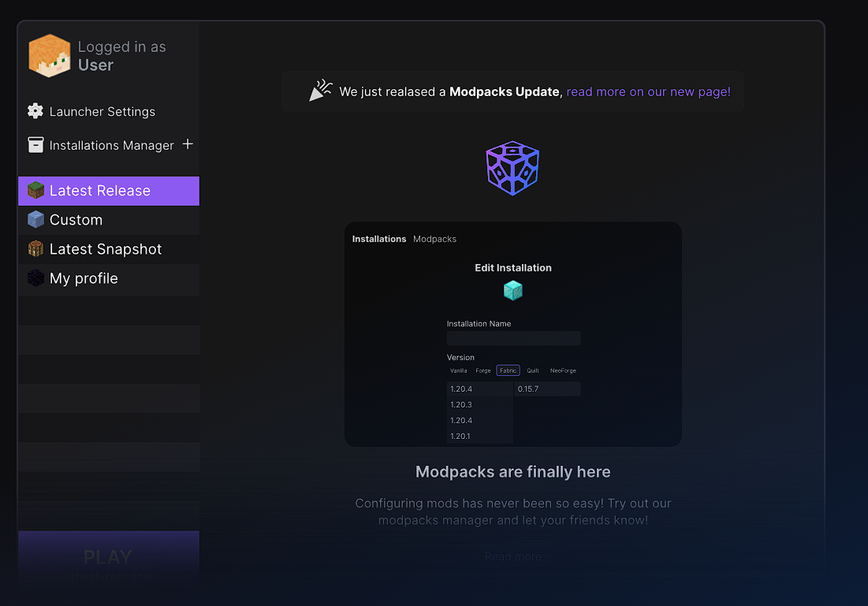Click the megaphone announcement icon
Image resolution: width=868 pixels, height=606 pixels.
pyautogui.click(x=320, y=90)
